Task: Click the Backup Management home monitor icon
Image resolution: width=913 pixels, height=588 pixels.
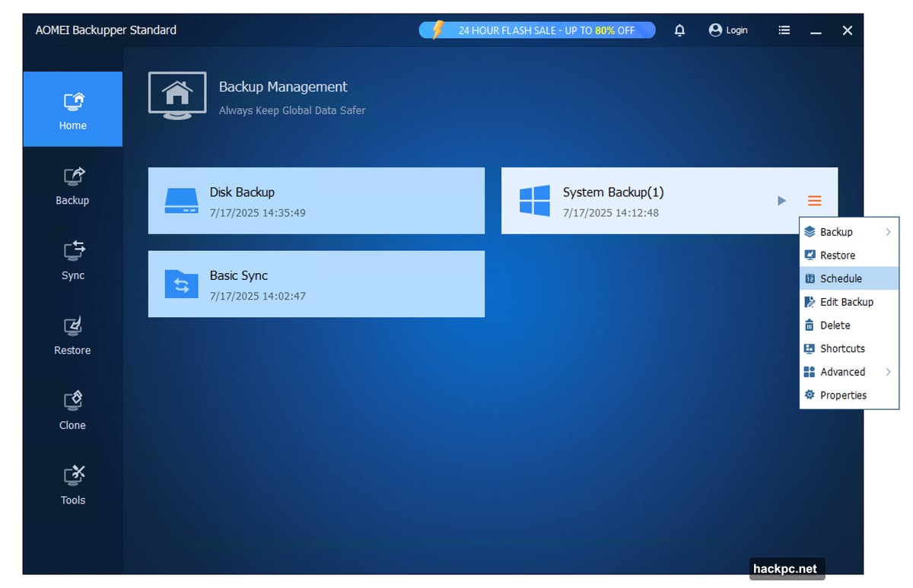Action: pyautogui.click(x=177, y=94)
